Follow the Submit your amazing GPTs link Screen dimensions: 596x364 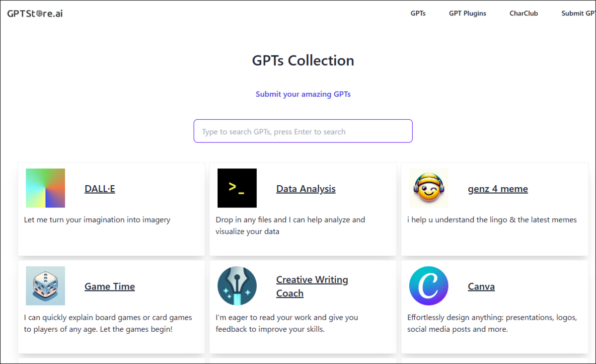coord(303,94)
